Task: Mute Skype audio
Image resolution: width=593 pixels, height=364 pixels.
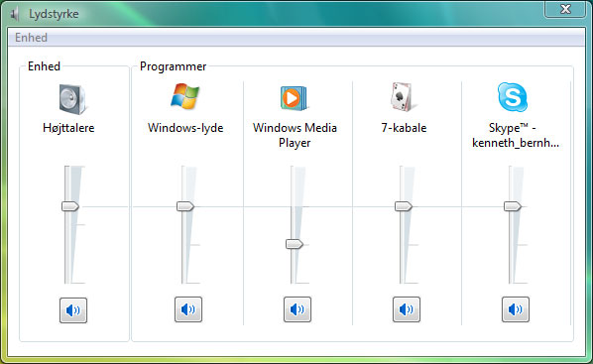Action: [516, 309]
